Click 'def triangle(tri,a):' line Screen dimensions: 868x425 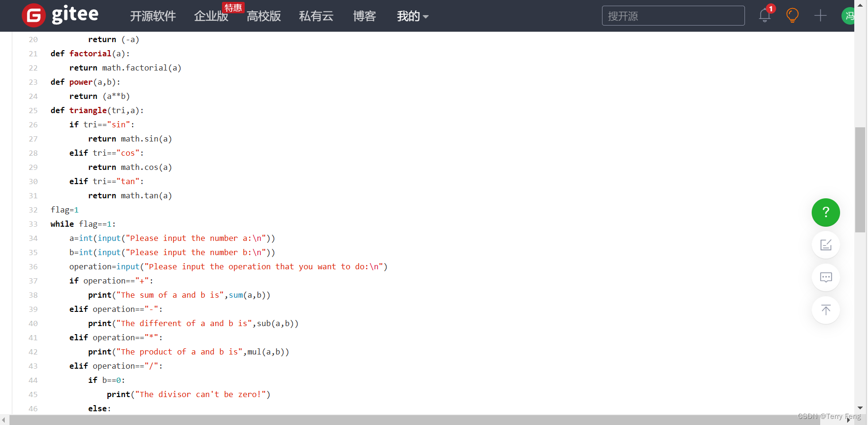click(97, 111)
